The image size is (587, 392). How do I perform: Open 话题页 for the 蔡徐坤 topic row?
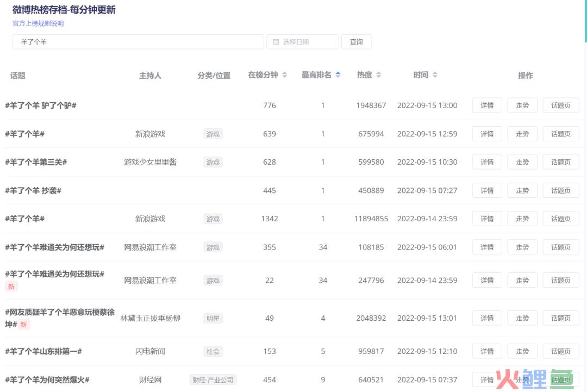point(561,318)
